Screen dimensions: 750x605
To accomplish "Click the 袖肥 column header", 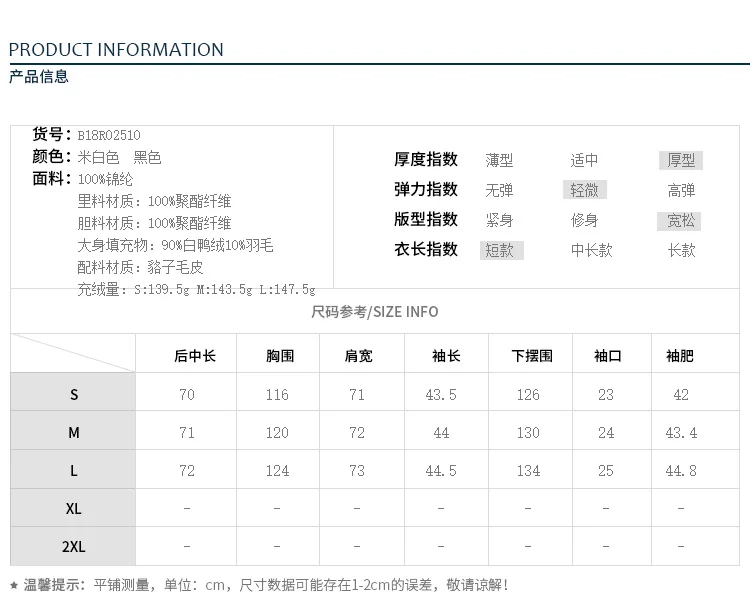I will click(680, 356).
